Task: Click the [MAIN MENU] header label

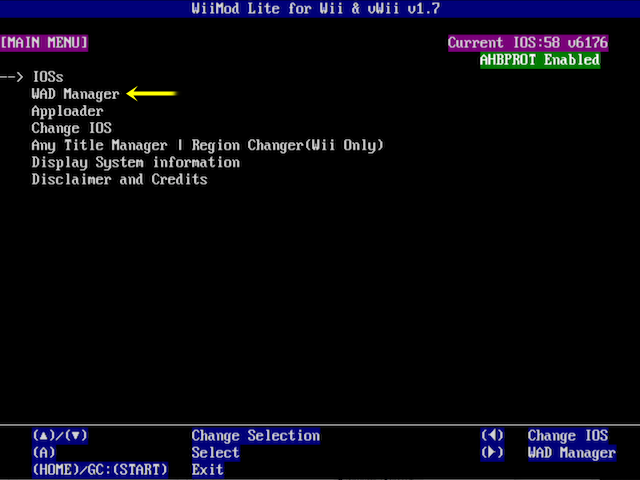Action: (44, 43)
